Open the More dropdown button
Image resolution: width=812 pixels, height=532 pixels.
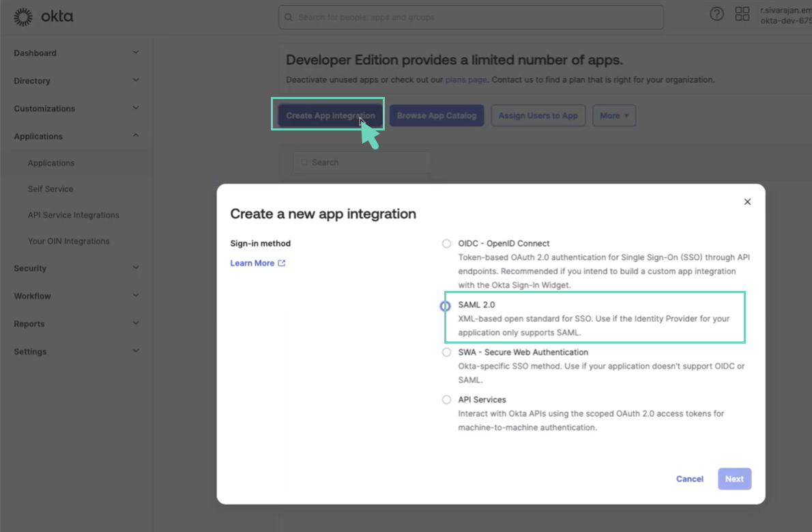(614, 116)
